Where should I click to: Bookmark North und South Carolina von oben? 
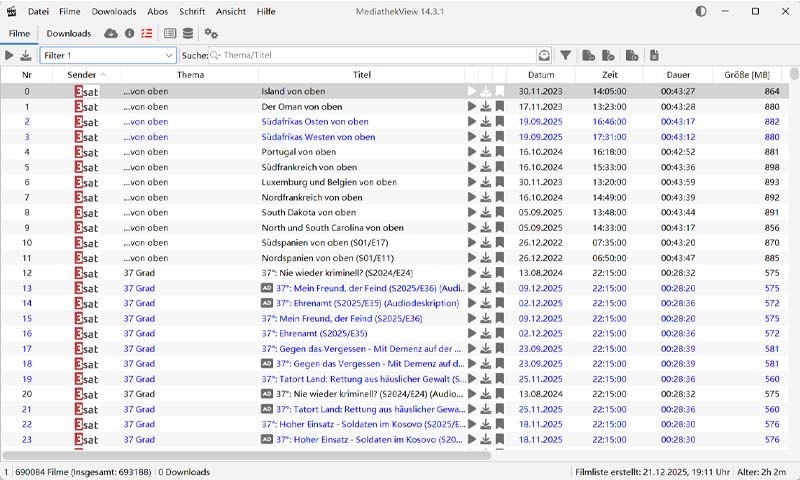tap(499, 228)
